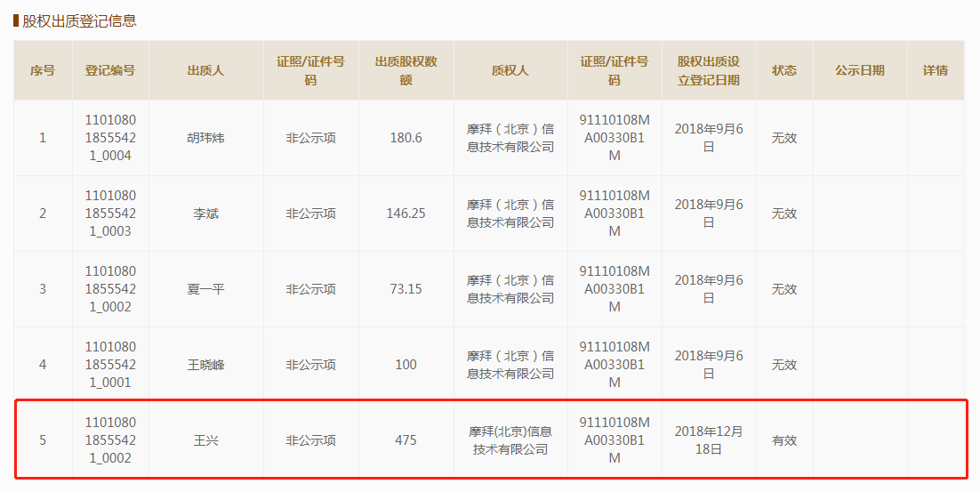Click 王兴's registration number ending 1_0002
The height and width of the screenshot is (492, 980).
pos(110,440)
